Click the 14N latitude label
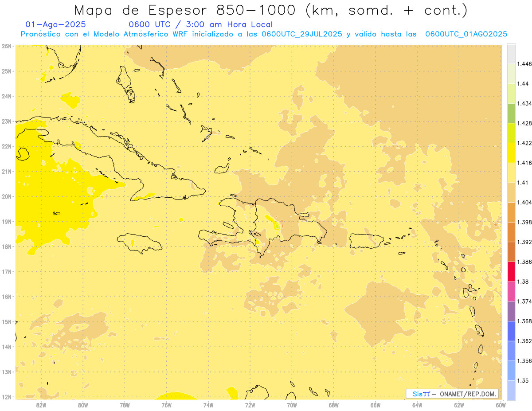The width and height of the screenshot is (532, 411). (6, 347)
